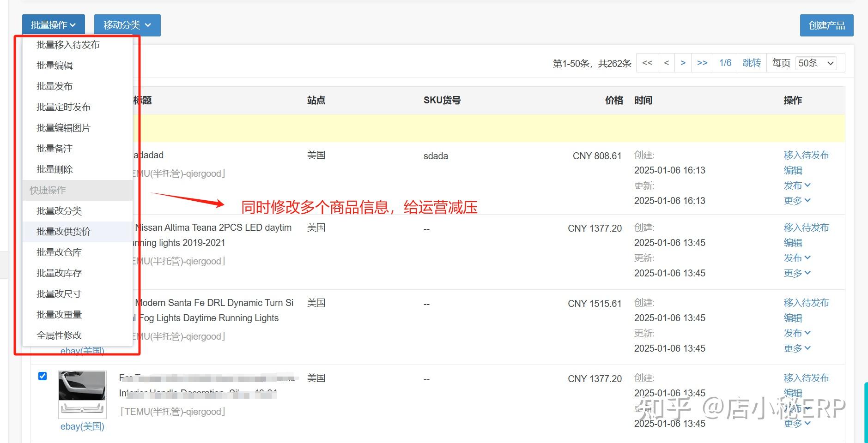Image resolution: width=868 pixels, height=443 pixels.
Task: Click the 创建产品 button
Action: (x=826, y=25)
